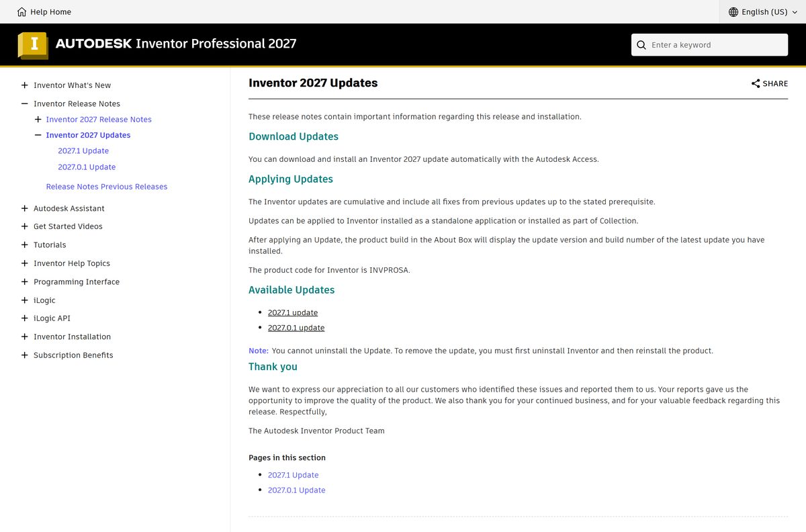This screenshot has width=806, height=532.
Task: Open 2027.0.1 Update in sidebar tree
Action: tap(87, 167)
